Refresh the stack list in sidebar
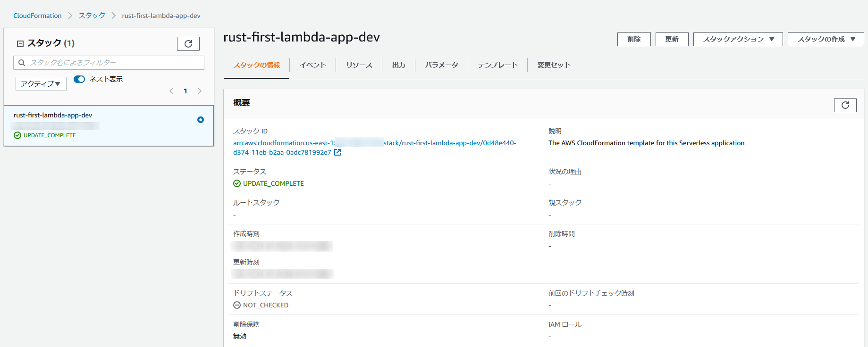 coord(188,44)
